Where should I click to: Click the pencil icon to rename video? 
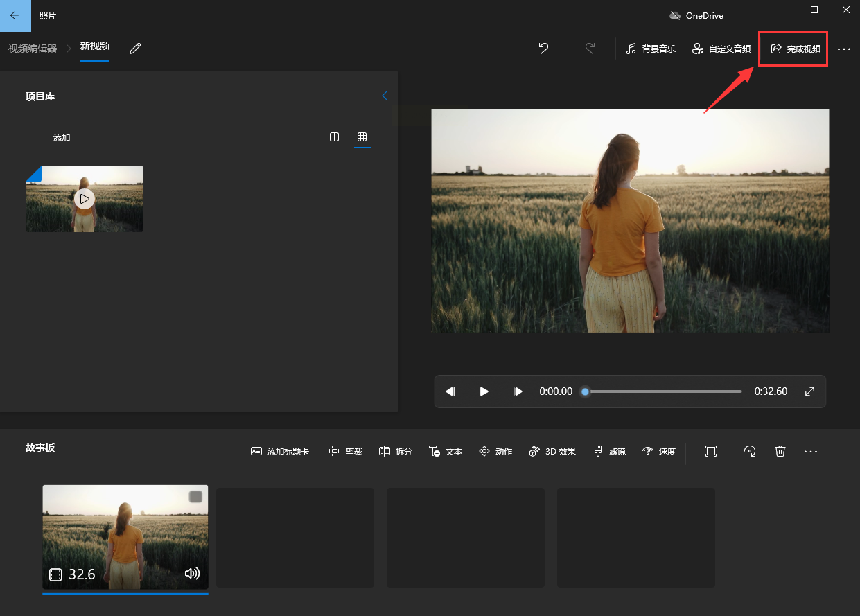coord(135,49)
